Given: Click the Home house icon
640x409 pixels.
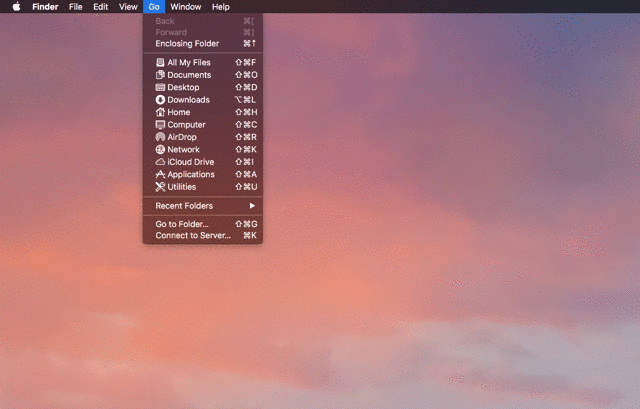Looking at the screenshot, I should point(160,112).
